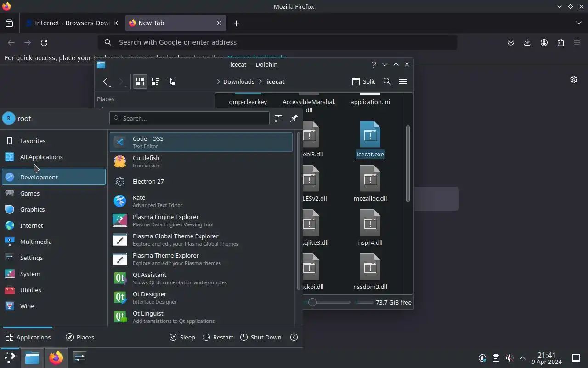Open Plasma Global Theme Explorer
Viewport: 588px width, 368px height.
coord(201,239)
